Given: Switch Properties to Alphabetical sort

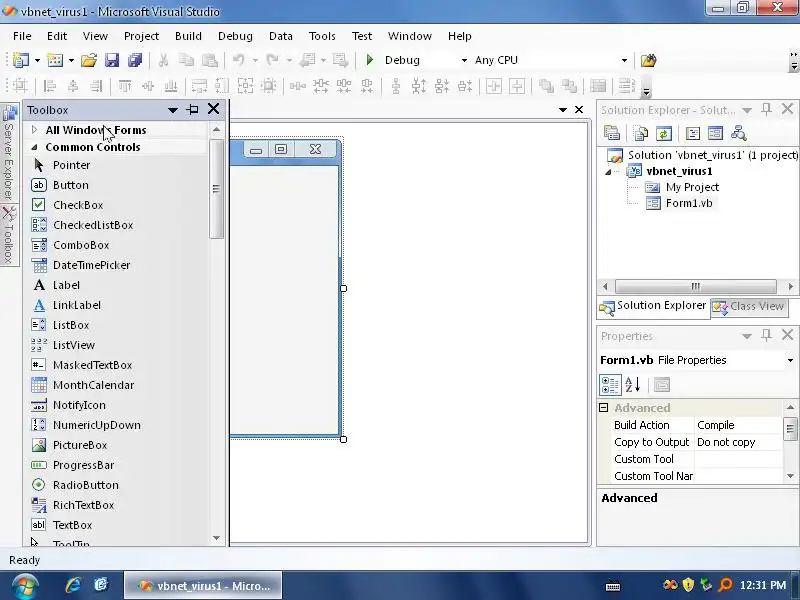Looking at the screenshot, I should pyautogui.click(x=633, y=385).
